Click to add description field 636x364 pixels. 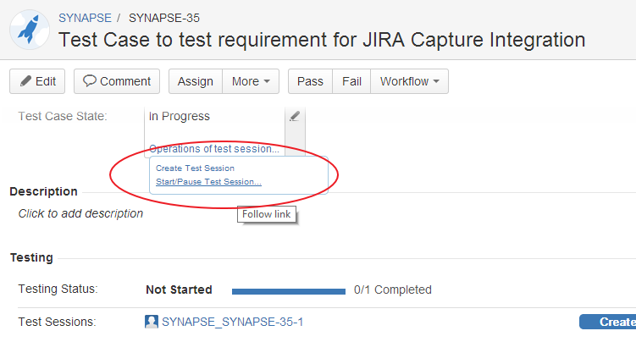(x=80, y=213)
